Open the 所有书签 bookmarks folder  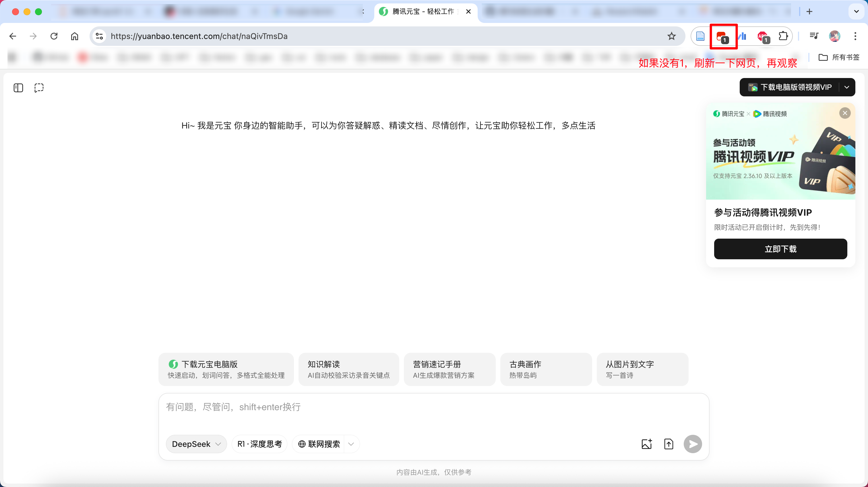click(x=839, y=57)
